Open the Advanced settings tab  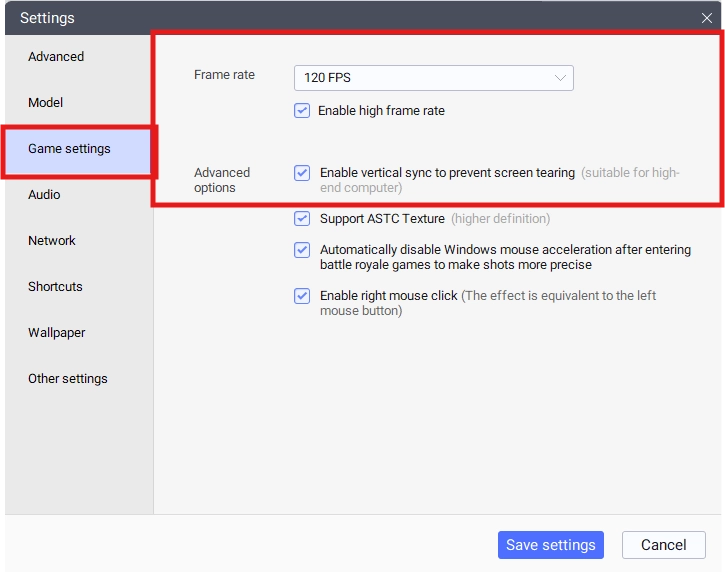tap(56, 57)
